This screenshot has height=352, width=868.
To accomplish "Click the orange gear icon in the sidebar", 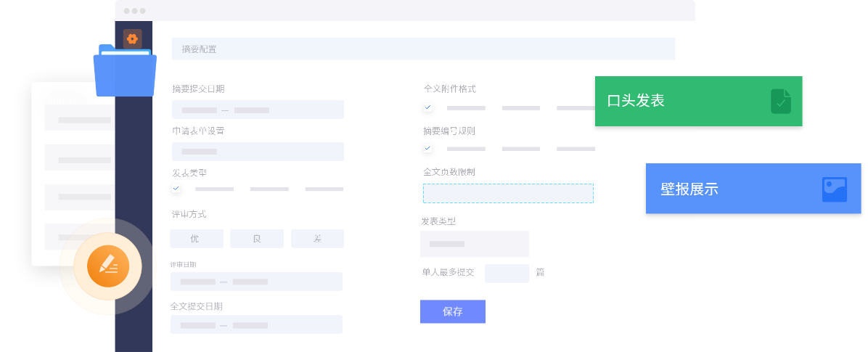I will click(132, 38).
